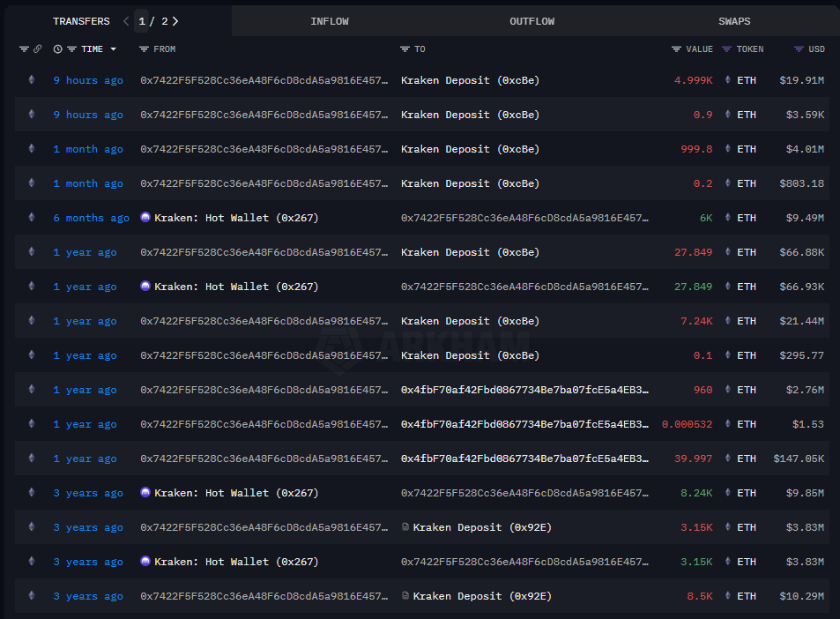
Task: Open the USD column filter
Action: click(799, 49)
